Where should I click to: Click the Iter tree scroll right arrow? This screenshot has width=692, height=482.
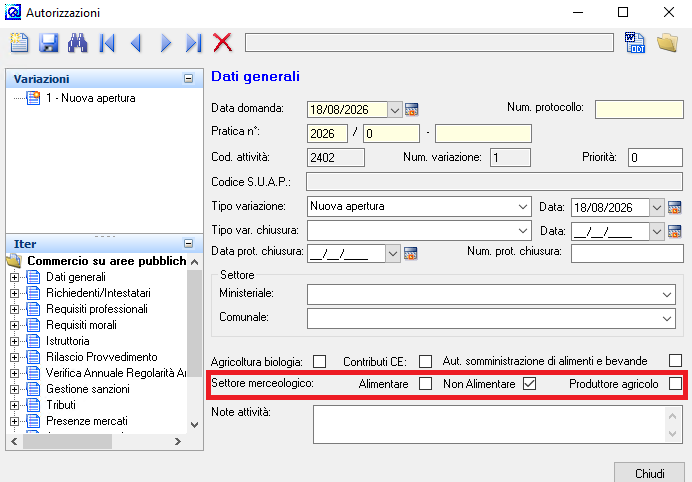click(177, 441)
